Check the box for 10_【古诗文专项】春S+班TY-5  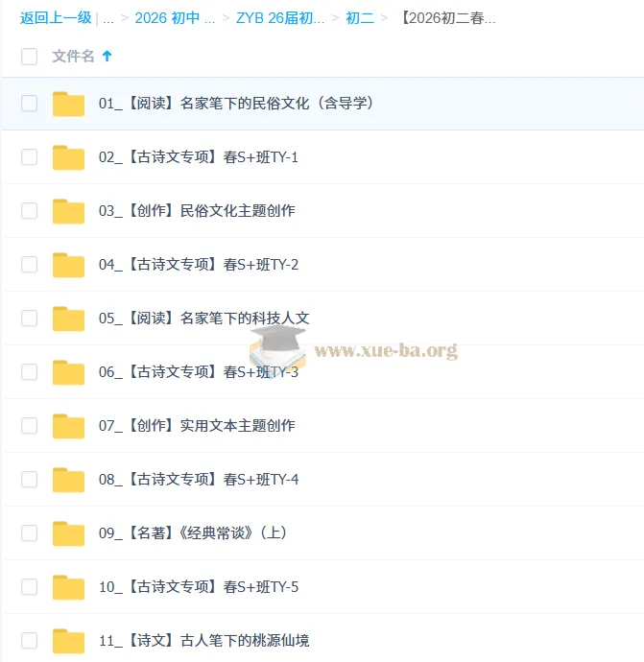tap(29, 586)
